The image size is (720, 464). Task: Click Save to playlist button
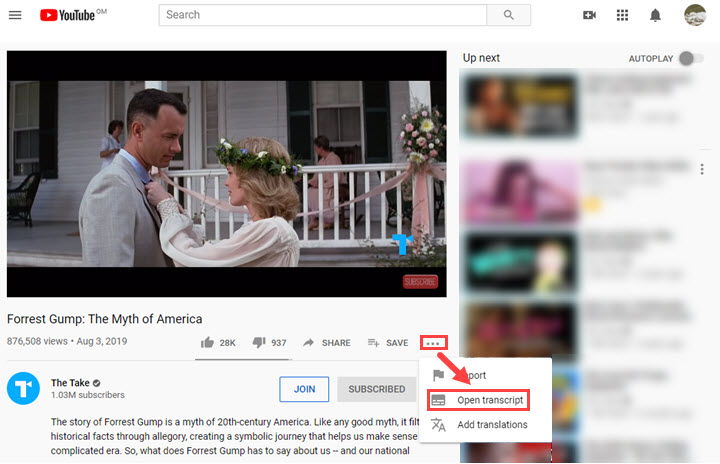388,343
